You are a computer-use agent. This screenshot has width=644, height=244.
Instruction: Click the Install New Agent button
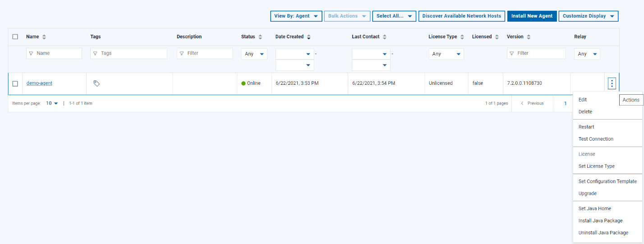pos(532,16)
